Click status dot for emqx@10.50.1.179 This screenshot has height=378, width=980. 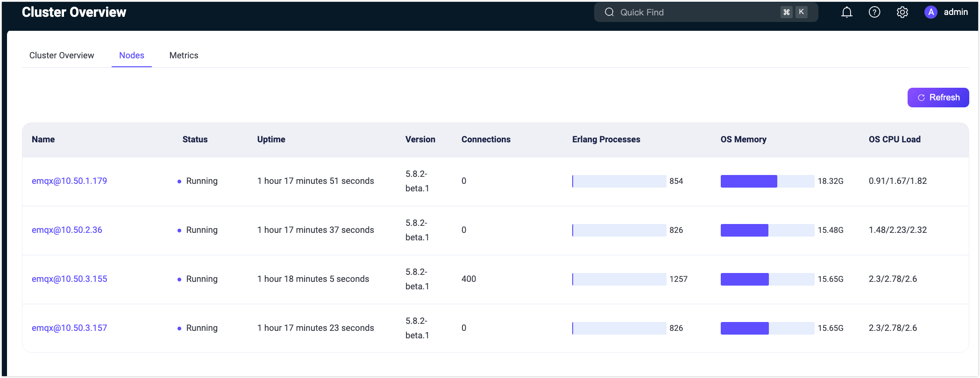tap(179, 182)
